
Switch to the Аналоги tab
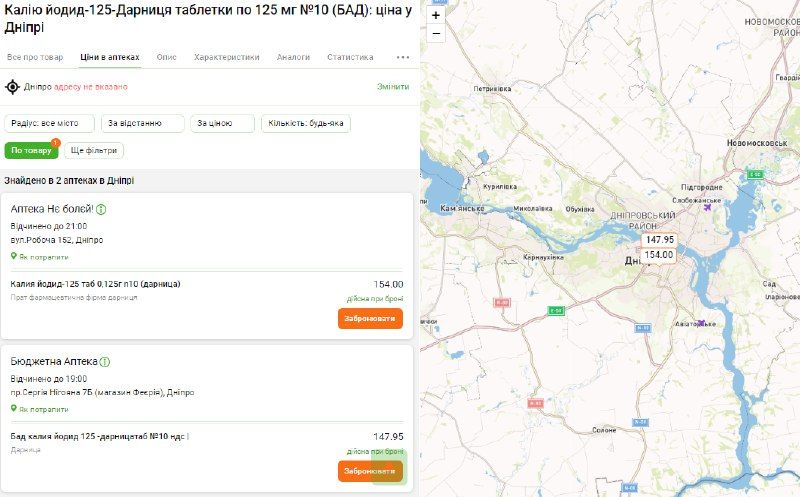[293, 57]
